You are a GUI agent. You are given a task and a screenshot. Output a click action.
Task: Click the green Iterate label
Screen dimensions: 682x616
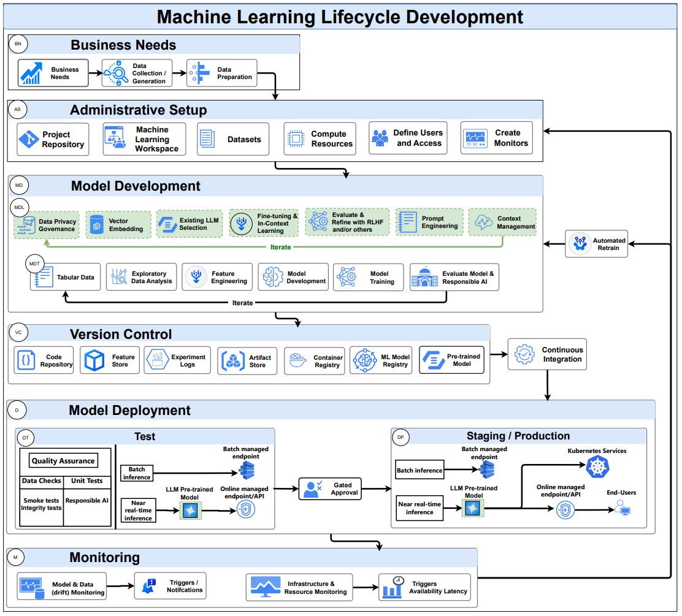tap(280, 248)
